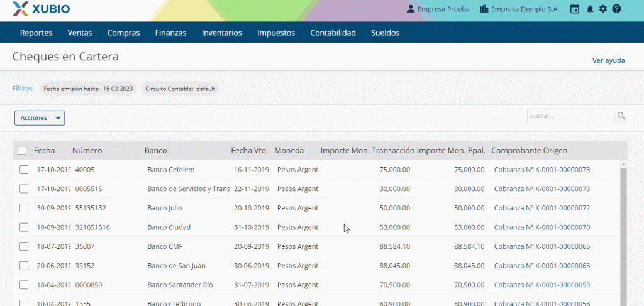This screenshot has height=306, width=644.
Task: Open the Reportes menu
Action: tap(36, 33)
